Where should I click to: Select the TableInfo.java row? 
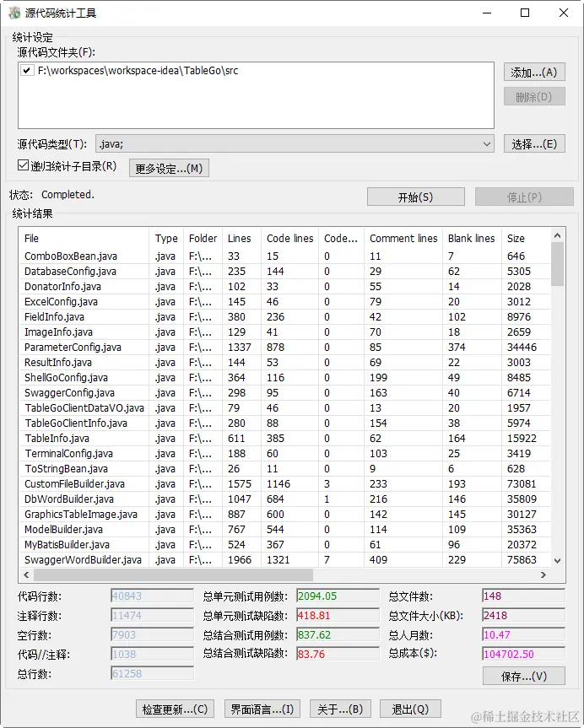coord(284,439)
